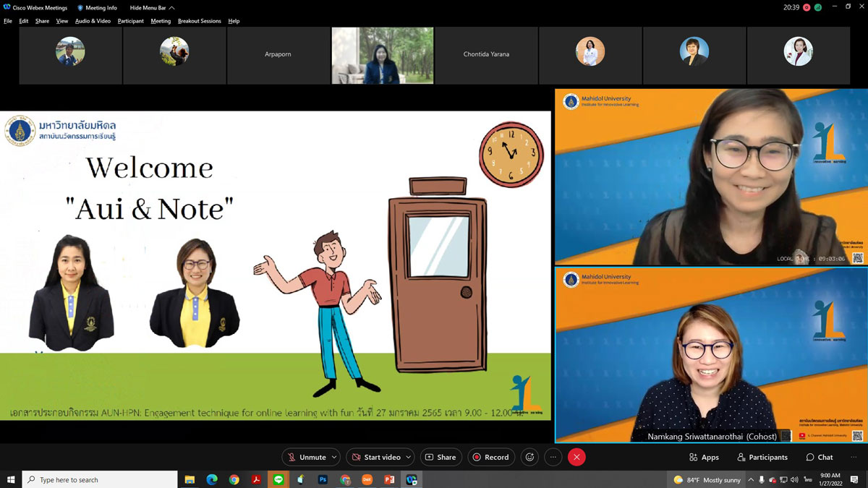The width and height of the screenshot is (868, 488).
Task: Click the red Leave meeting button
Action: click(x=576, y=457)
